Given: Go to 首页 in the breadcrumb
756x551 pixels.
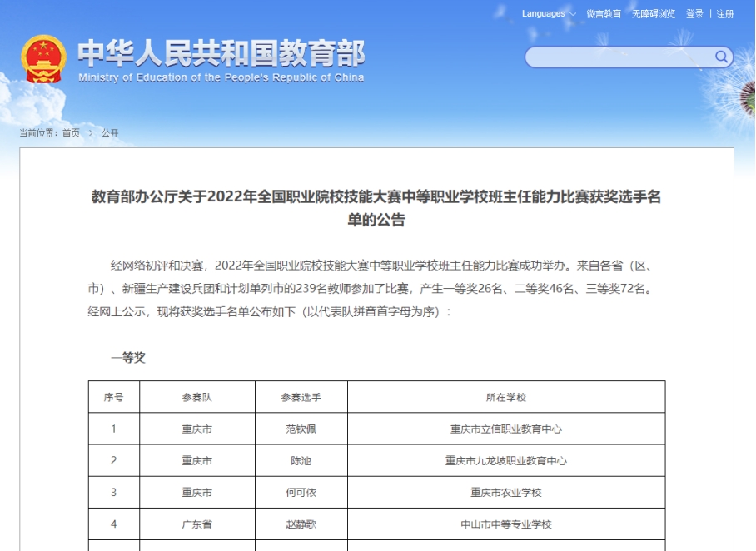Looking at the screenshot, I should point(72,133).
